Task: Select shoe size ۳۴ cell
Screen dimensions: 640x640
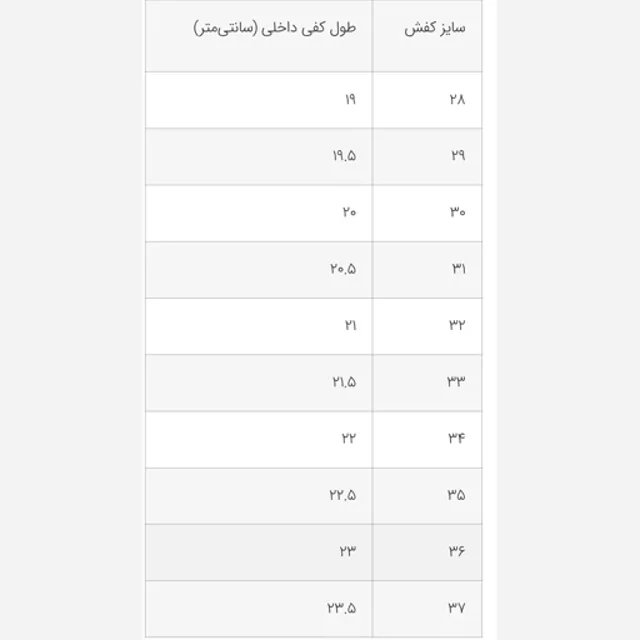Action: (427, 440)
